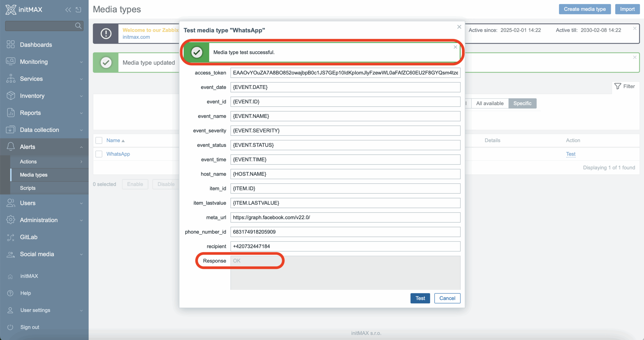This screenshot has height=340, width=644.
Task: Close the Test media type dialog
Action: 459,27
